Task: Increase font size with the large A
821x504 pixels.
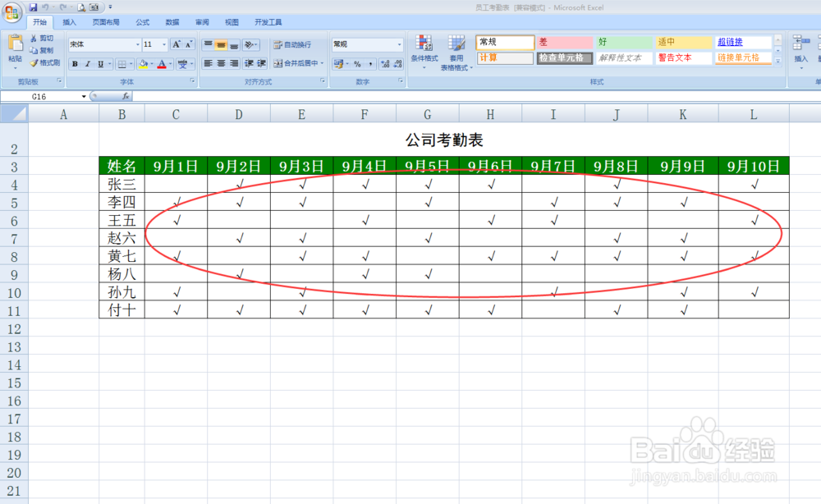Action: (x=177, y=44)
